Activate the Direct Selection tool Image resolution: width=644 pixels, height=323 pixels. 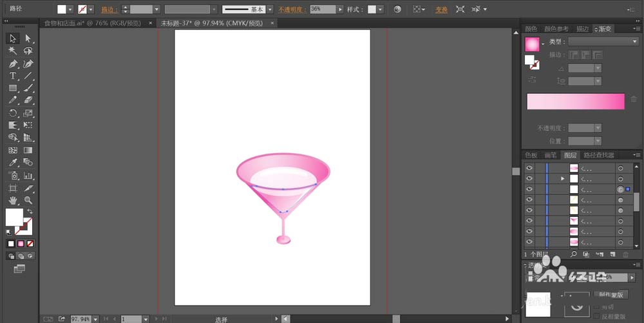click(28, 39)
